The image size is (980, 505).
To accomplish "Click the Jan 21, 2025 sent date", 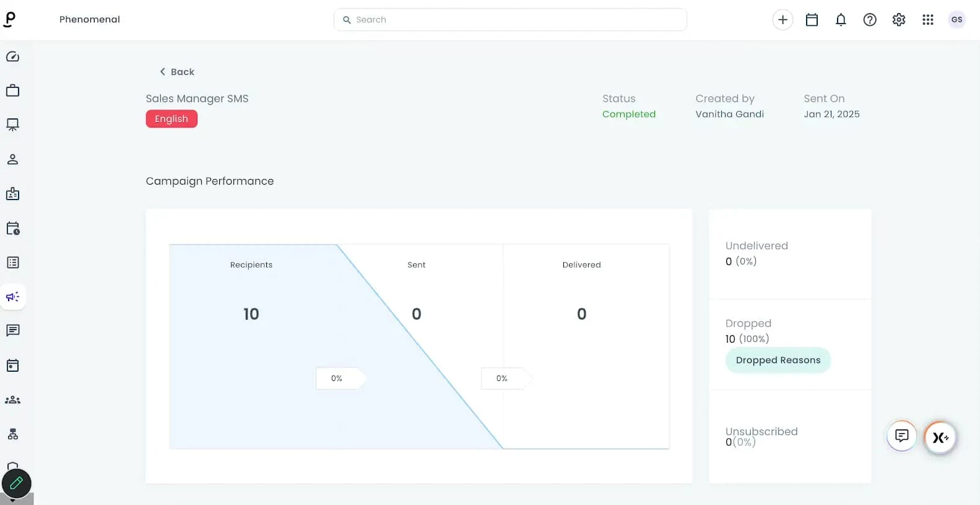I will tap(831, 114).
